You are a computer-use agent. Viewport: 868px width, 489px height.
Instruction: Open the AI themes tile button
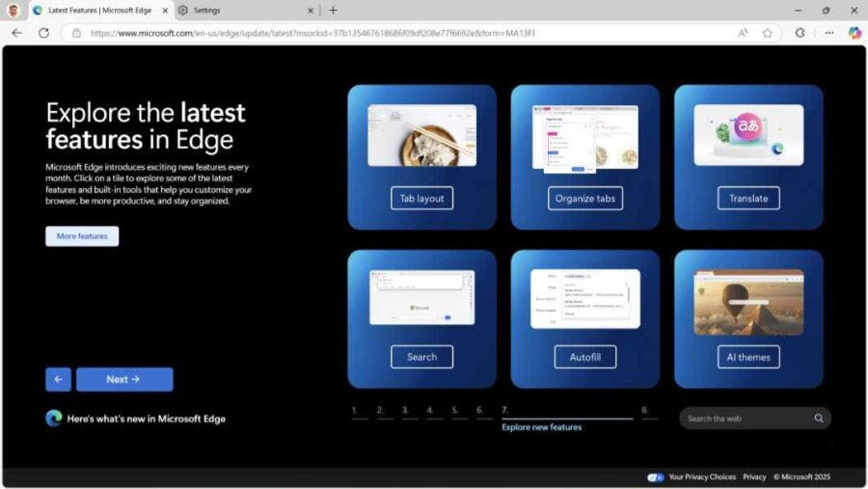pyautogui.click(x=748, y=357)
